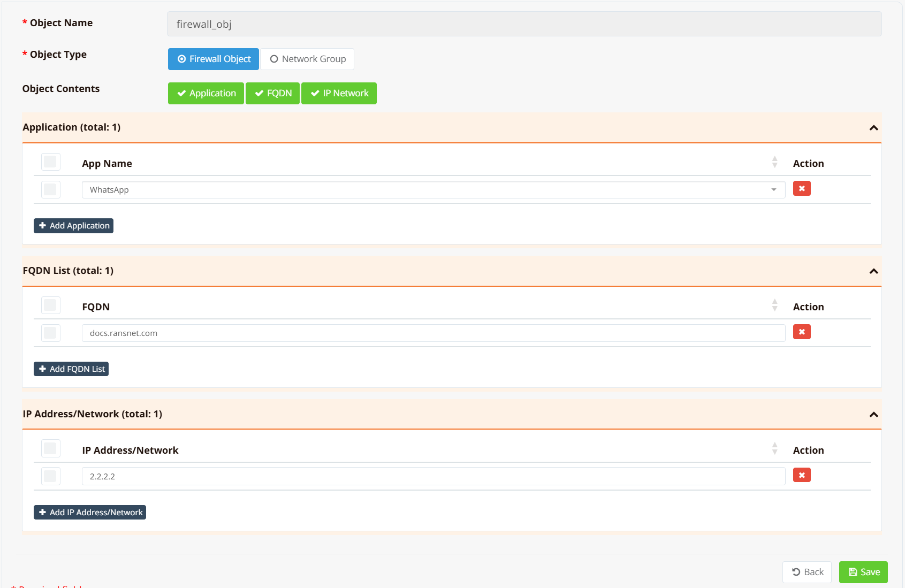Image resolution: width=905 pixels, height=588 pixels.
Task: Delete the 2.2.2.2 IP address row
Action: point(801,476)
